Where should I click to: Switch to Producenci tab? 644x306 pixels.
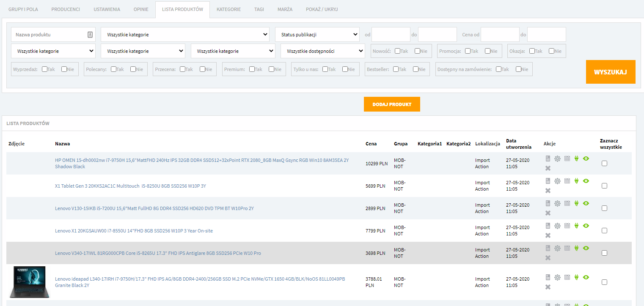(66, 9)
